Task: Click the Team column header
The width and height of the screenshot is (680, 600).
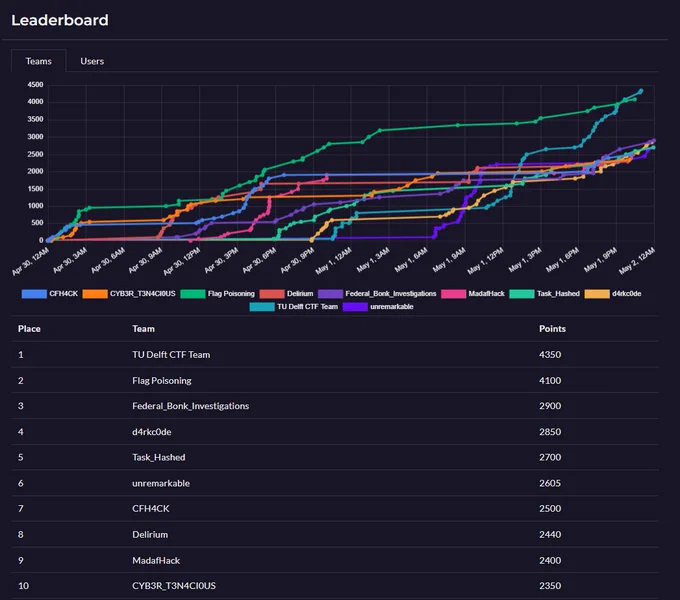Action: click(x=143, y=329)
